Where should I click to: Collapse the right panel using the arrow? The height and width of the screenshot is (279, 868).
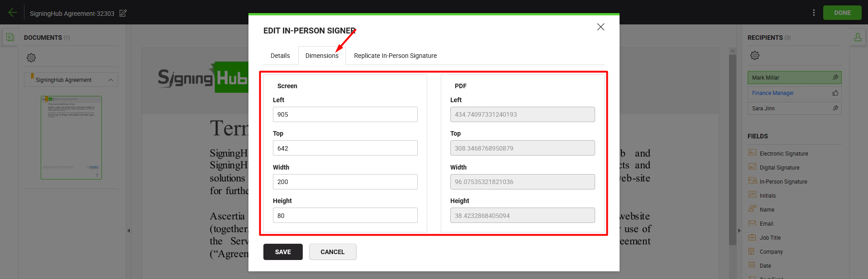coord(739,231)
